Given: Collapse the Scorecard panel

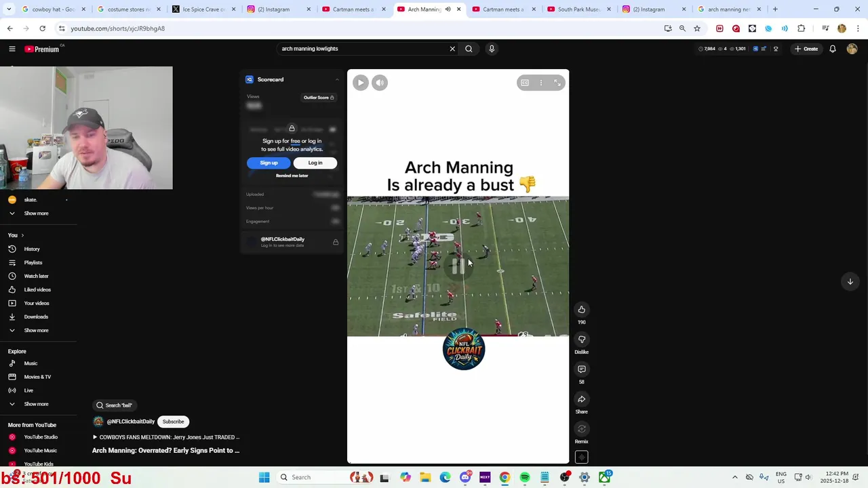Looking at the screenshot, I should 337,79.
